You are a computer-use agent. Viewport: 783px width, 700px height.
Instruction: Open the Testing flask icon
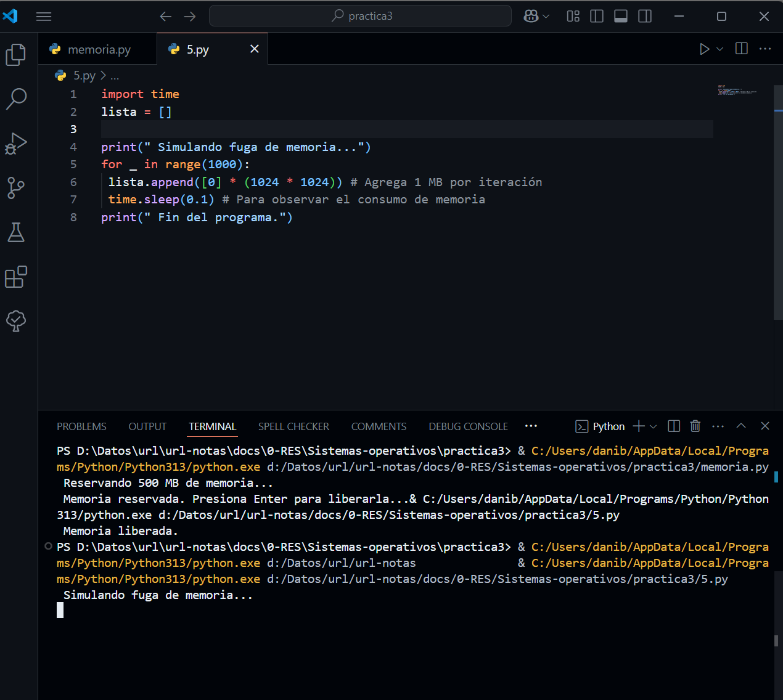(x=16, y=232)
